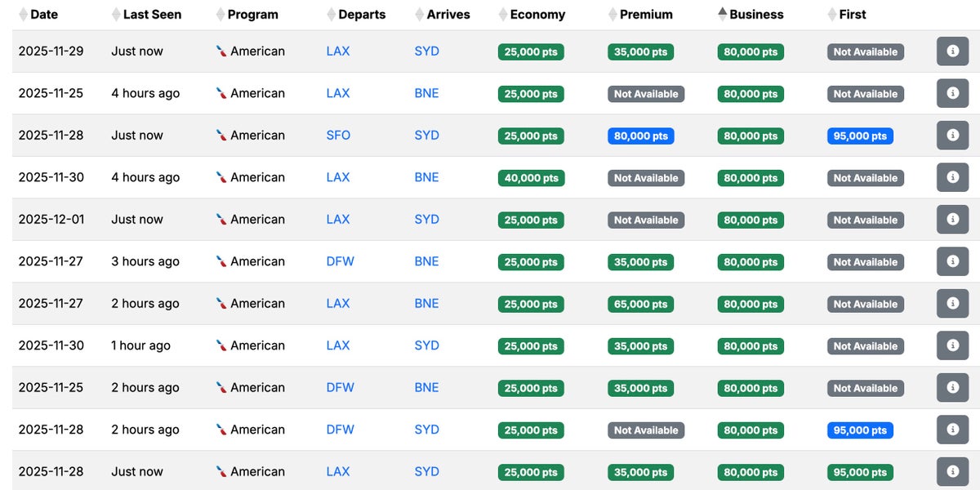Open the LAX departure airport link

(338, 51)
